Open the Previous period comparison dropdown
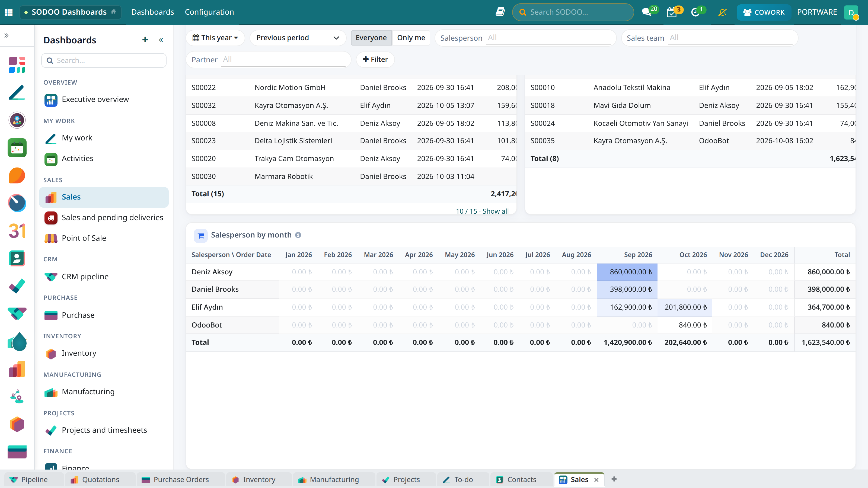 point(298,38)
